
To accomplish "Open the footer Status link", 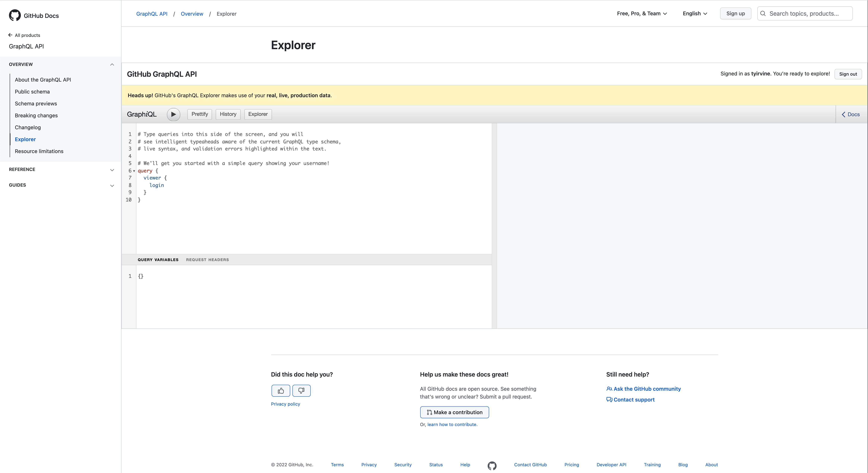I will tap(436, 465).
